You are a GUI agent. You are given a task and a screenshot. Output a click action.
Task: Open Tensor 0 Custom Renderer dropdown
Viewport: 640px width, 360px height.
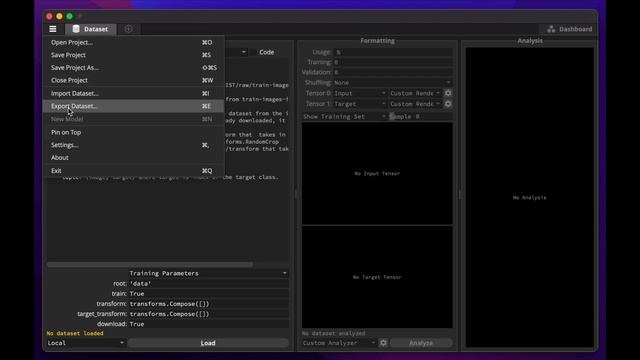pos(415,93)
